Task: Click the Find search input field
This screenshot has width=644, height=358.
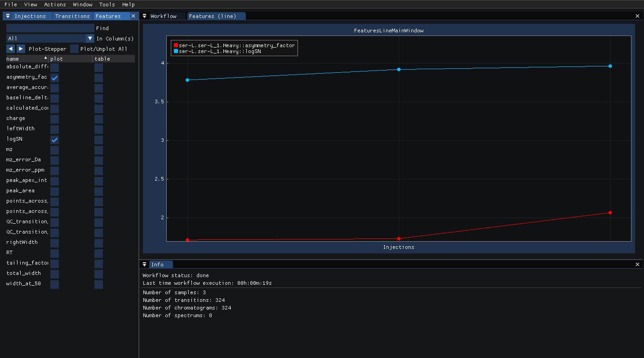Action: click(50, 28)
